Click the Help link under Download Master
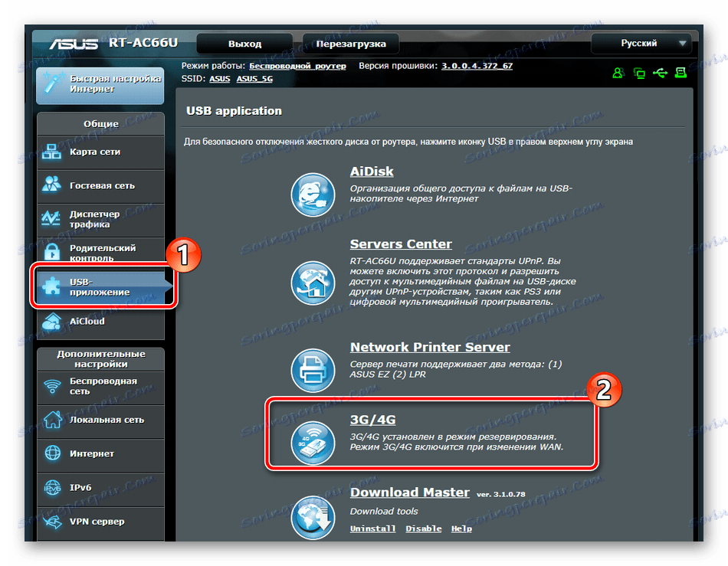 point(461,528)
